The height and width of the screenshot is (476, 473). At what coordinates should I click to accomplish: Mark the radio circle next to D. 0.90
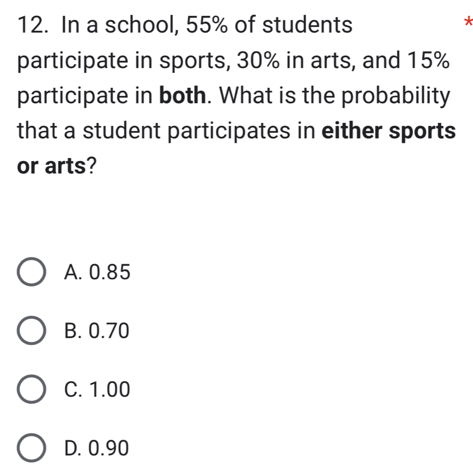pyautogui.click(x=32, y=449)
